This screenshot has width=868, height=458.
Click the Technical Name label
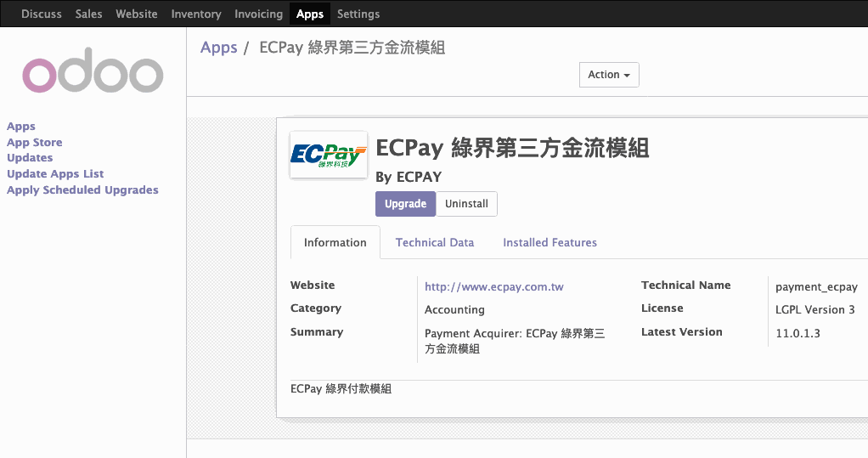686,286
